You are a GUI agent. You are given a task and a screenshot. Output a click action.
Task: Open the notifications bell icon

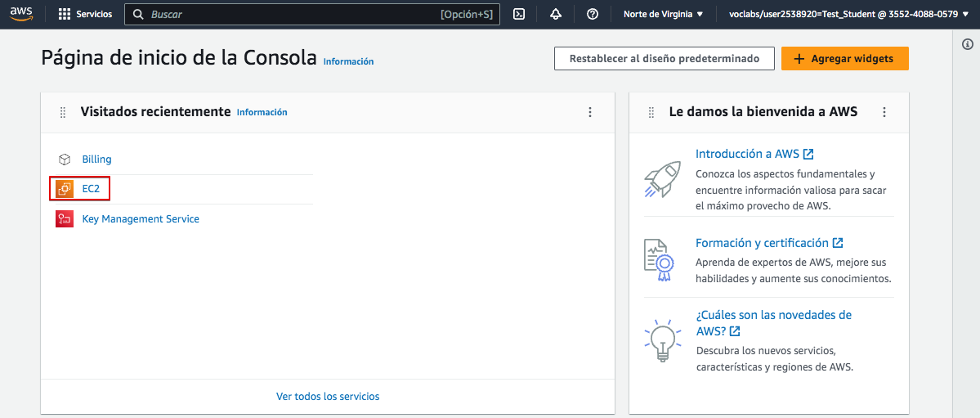click(x=556, y=15)
